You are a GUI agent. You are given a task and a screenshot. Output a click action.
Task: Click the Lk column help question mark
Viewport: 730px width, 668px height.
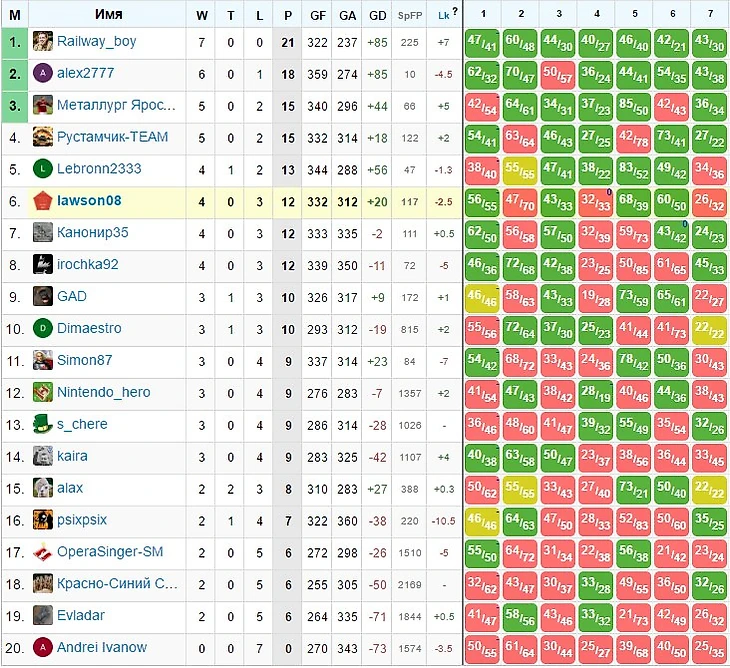pos(455,12)
